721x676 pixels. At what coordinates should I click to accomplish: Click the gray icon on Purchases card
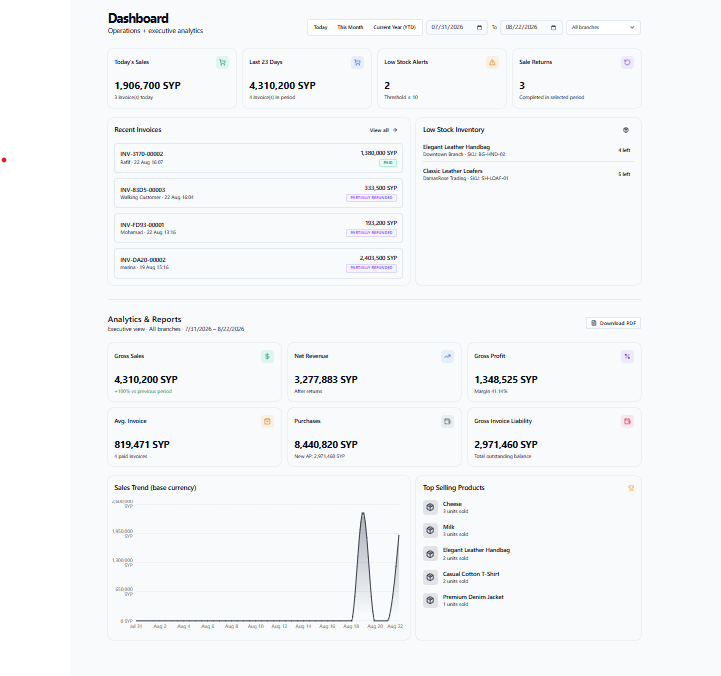(447, 422)
